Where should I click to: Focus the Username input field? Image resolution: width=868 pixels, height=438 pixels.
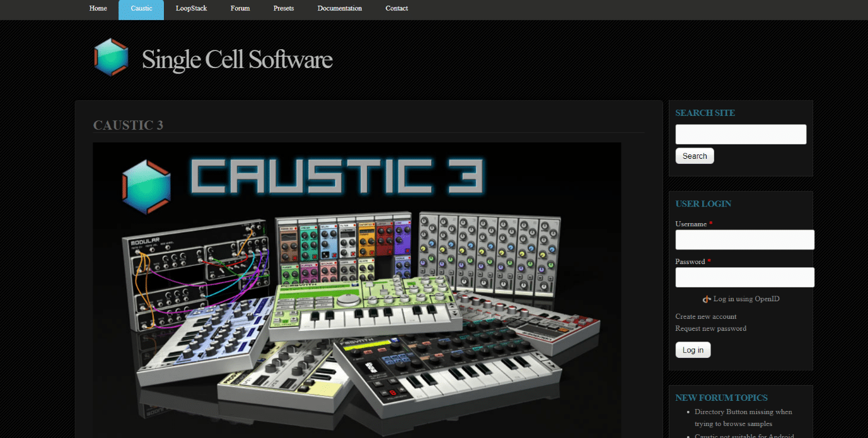[x=744, y=239]
